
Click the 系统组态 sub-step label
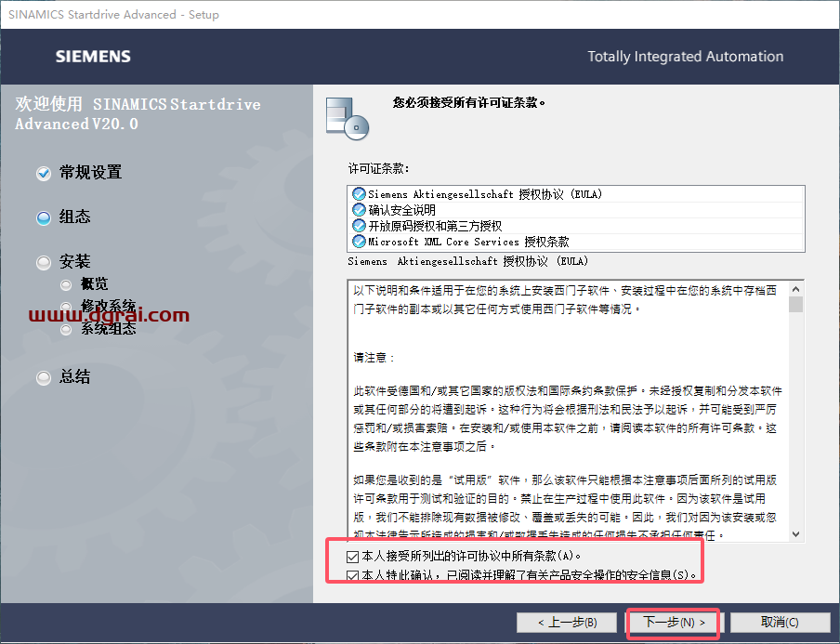pos(109,328)
